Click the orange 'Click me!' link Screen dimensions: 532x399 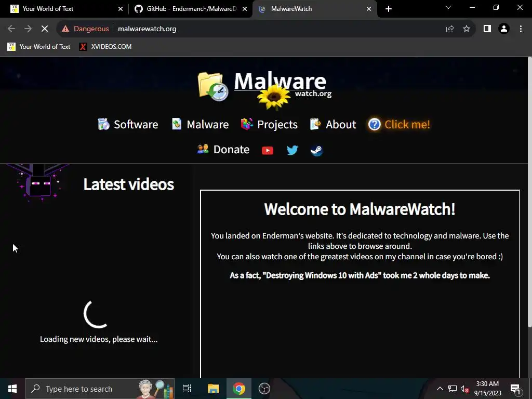coord(407,125)
